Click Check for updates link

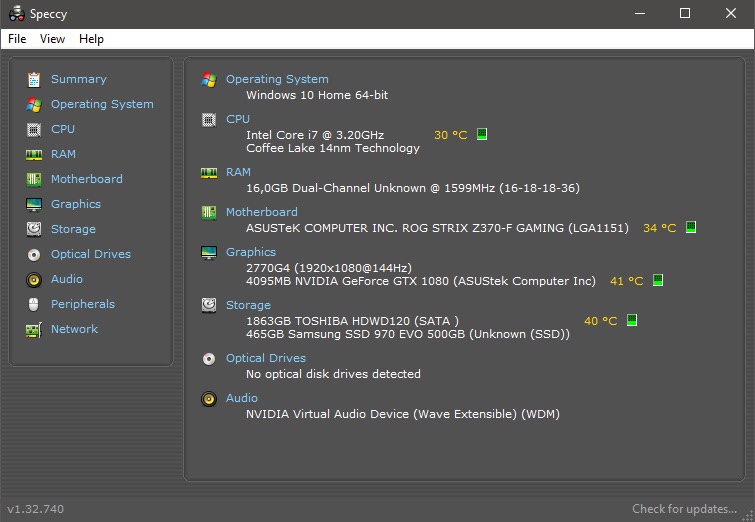click(x=689, y=509)
